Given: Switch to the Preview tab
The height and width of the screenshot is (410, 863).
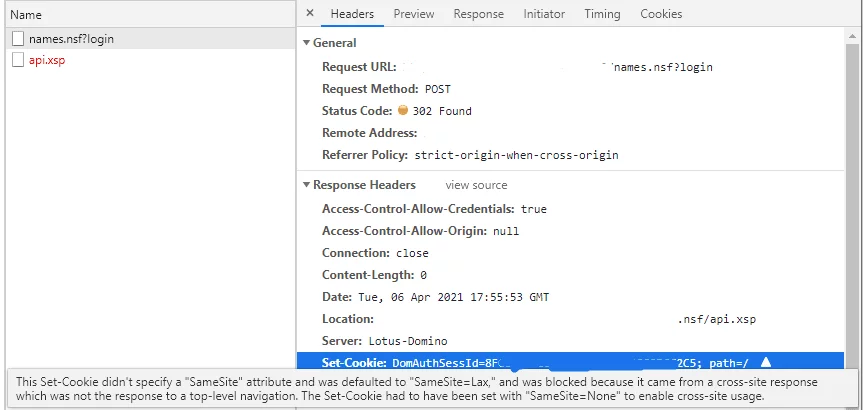Looking at the screenshot, I should coord(413,14).
